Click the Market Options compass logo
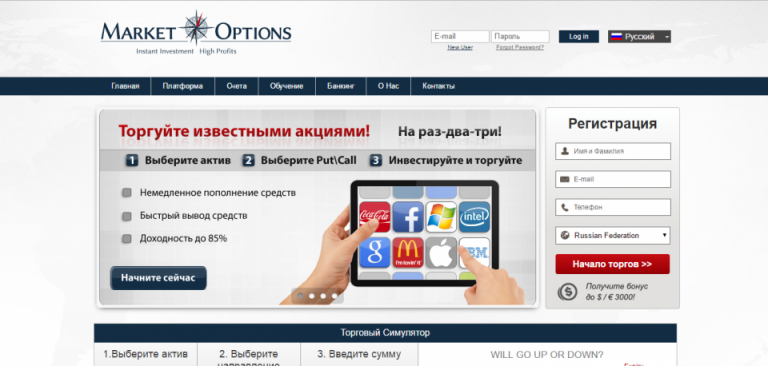768x366 pixels. click(196, 32)
